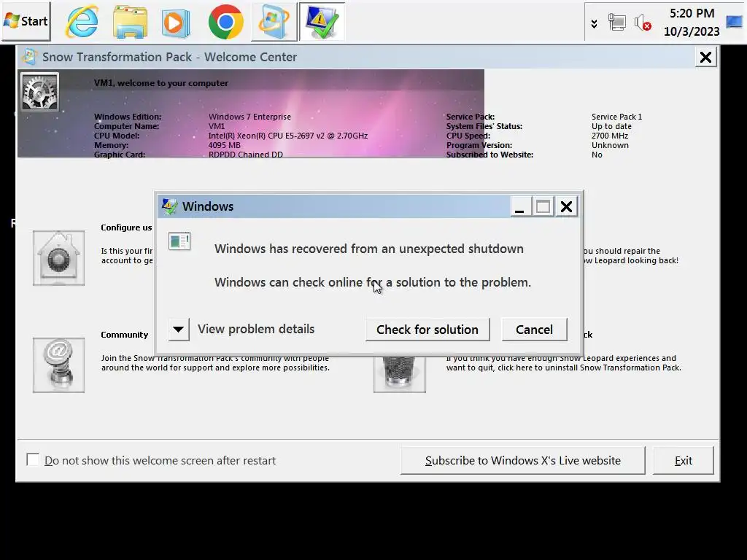Viewport: 747px width, 560px height.
Task: Click the Community heading
Action: click(x=124, y=335)
